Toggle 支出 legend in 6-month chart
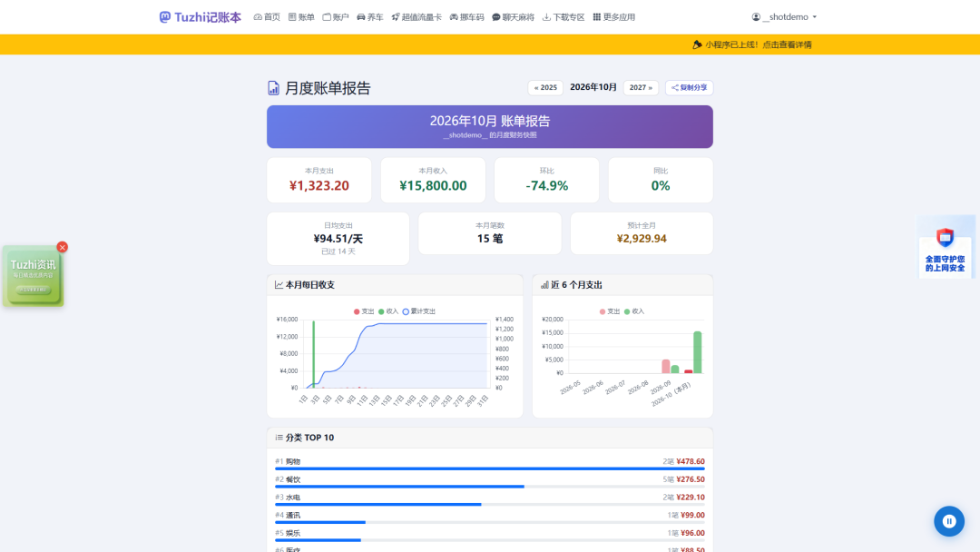The width and height of the screenshot is (980, 552). tap(610, 311)
